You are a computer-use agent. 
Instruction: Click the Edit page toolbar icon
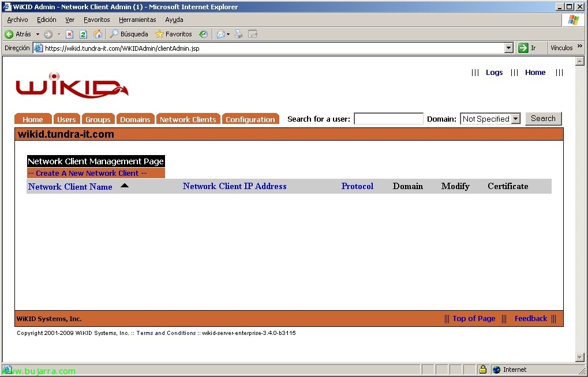(253, 34)
